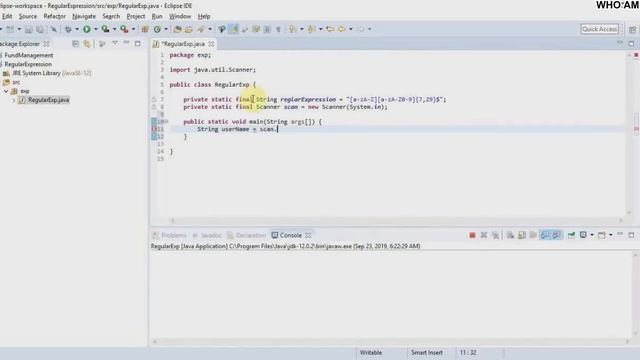Switch to the Javadoc tab
The image size is (640, 360).
(x=207, y=236)
